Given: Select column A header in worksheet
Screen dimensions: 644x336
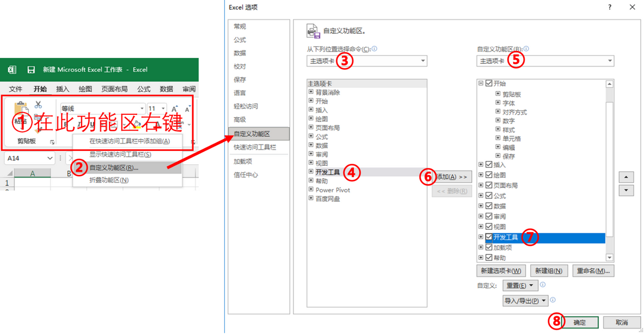Looking at the screenshot, I should point(32,173).
